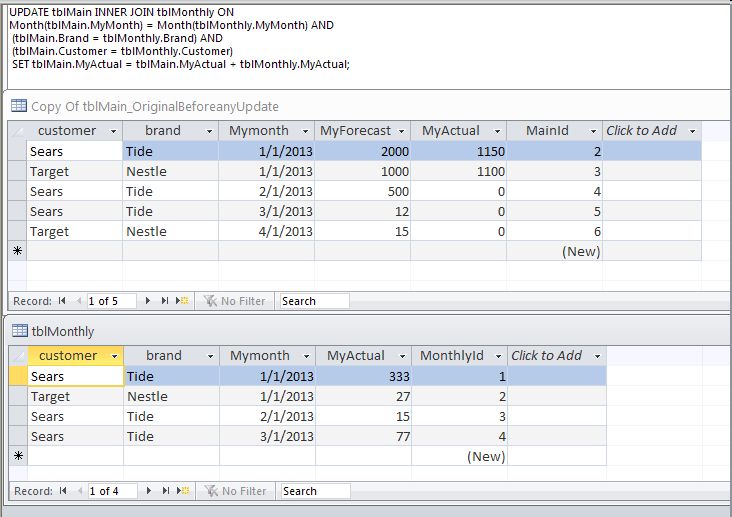This screenshot has height=517, width=732.
Task: Click the new-row asterisk selector in tblMonthly
Action: tap(18, 456)
